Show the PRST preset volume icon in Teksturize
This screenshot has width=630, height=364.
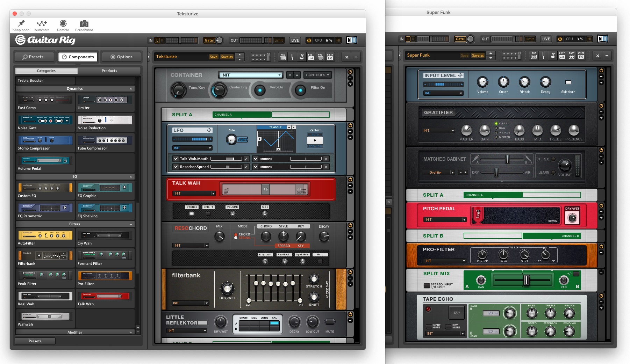[311, 57]
